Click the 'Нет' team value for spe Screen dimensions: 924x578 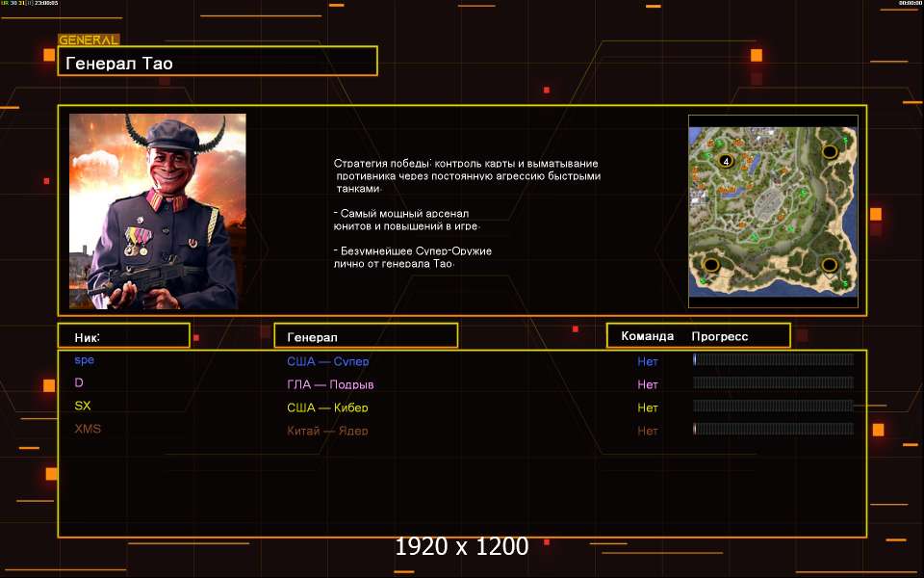click(x=648, y=361)
